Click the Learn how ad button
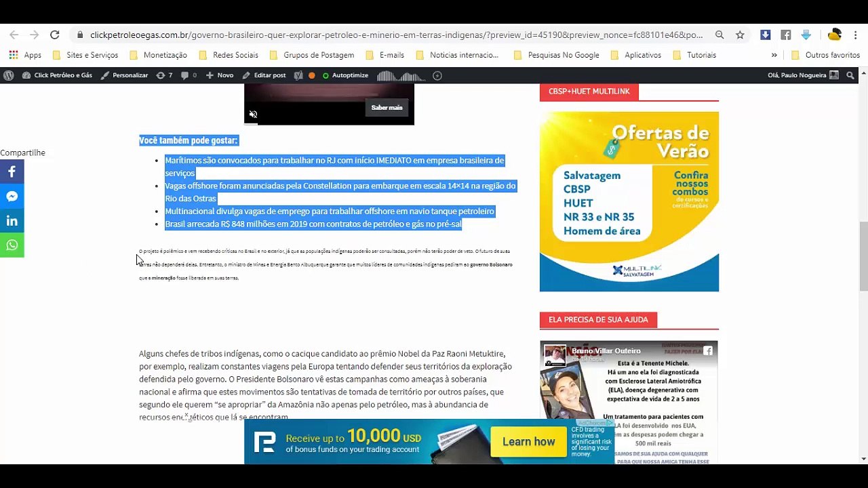 coord(528,441)
